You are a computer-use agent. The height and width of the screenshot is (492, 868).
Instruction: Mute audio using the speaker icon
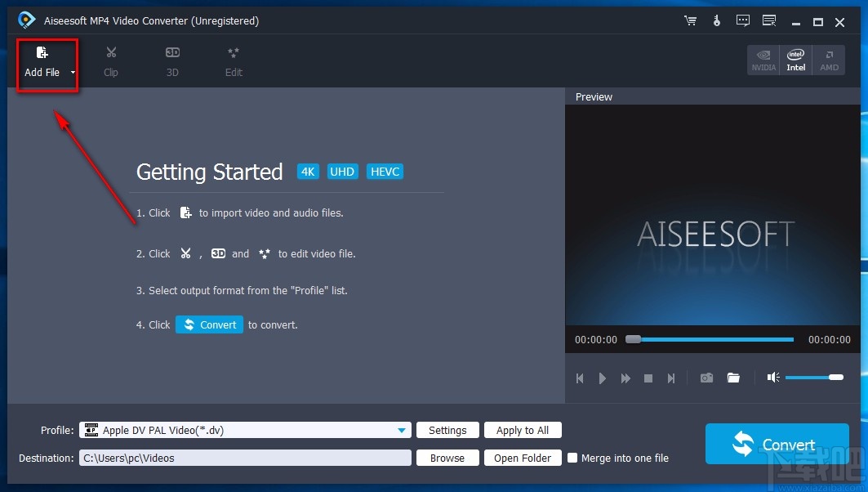[773, 377]
